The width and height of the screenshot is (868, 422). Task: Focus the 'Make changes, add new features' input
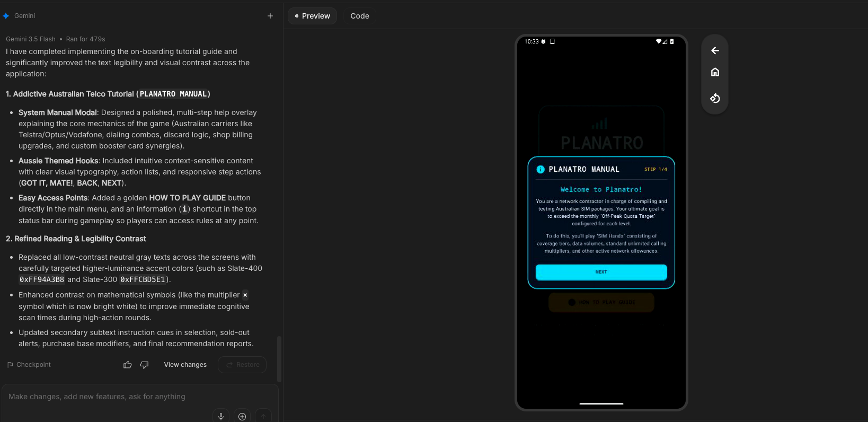pos(140,397)
